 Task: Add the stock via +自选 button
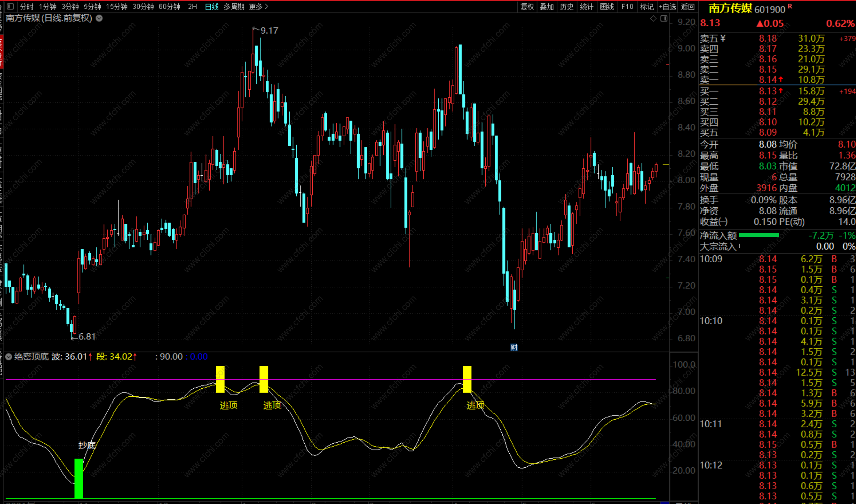click(667, 6)
